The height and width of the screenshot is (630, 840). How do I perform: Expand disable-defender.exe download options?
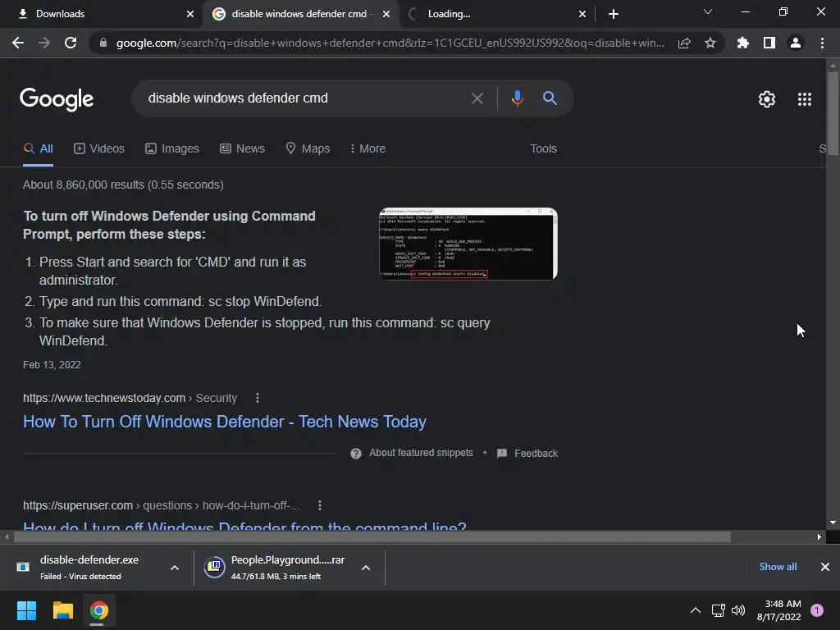pyautogui.click(x=175, y=568)
